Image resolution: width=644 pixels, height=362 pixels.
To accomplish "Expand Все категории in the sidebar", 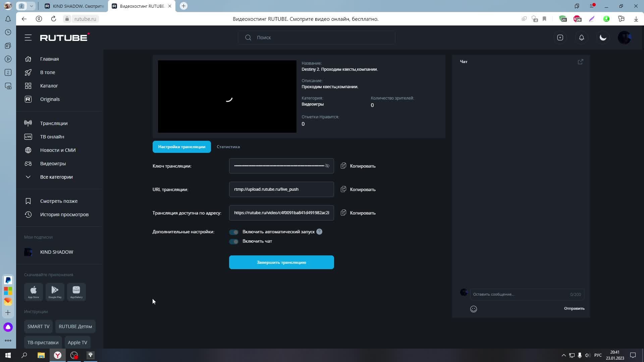I will [x=56, y=177].
